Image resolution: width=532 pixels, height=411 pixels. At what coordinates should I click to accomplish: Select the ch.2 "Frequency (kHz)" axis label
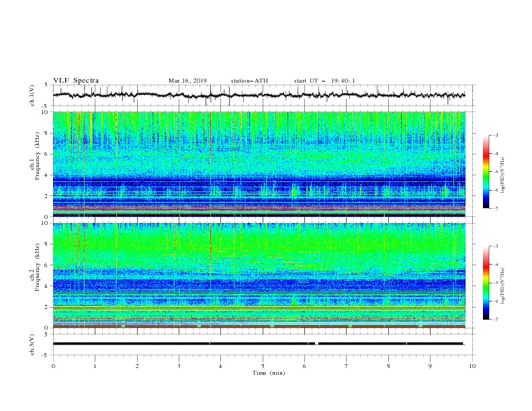pos(38,267)
